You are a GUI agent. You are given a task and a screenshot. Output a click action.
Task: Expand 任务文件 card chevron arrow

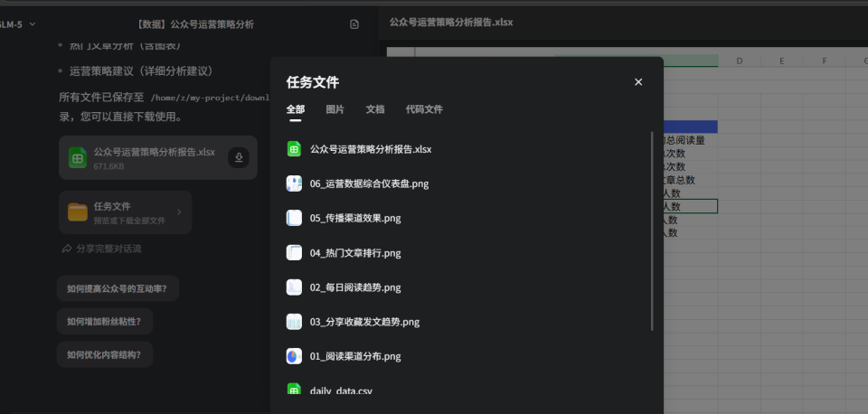point(179,212)
